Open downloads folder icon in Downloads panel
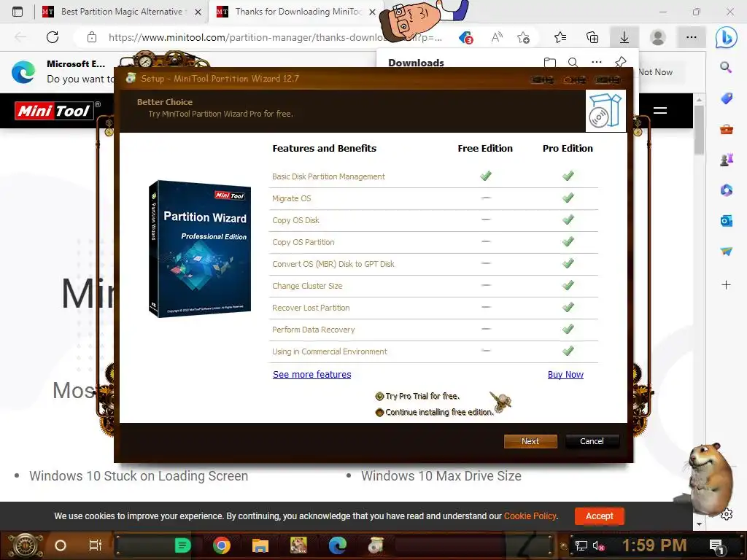 click(550, 63)
